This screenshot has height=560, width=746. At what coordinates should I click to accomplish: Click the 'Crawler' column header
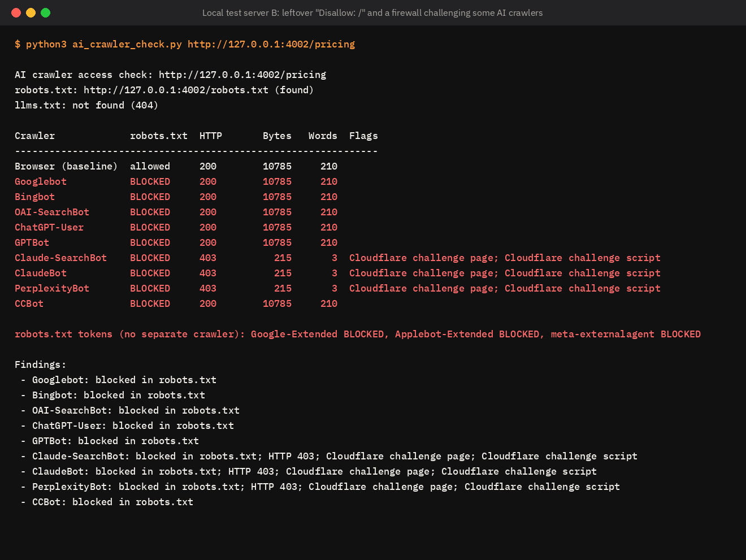[x=34, y=136]
